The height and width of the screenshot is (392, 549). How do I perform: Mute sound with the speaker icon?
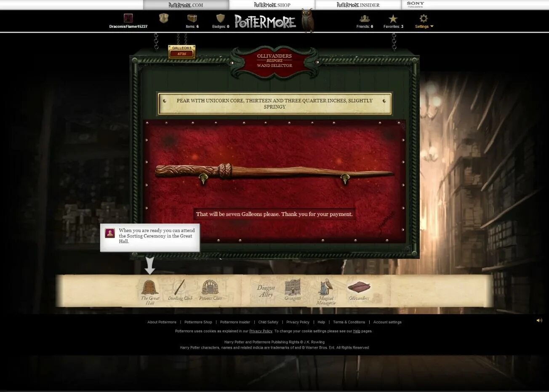click(539, 320)
